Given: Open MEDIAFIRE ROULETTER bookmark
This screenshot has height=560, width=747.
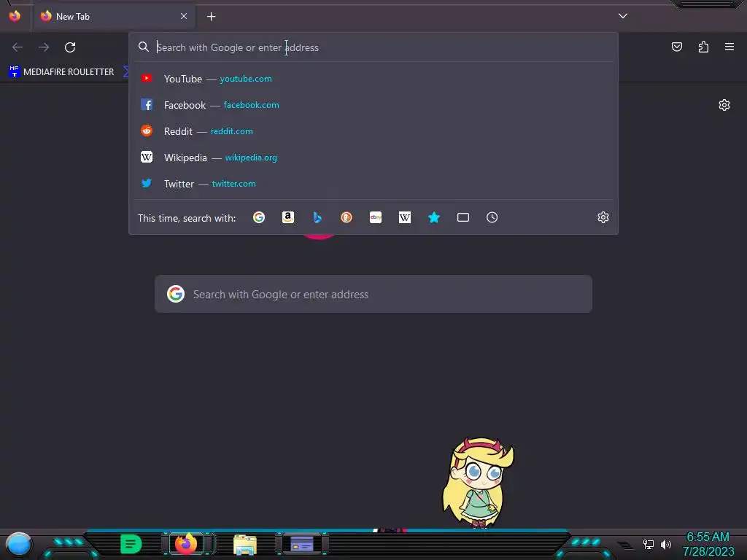Looking at the screenshot, I should 62,72.
